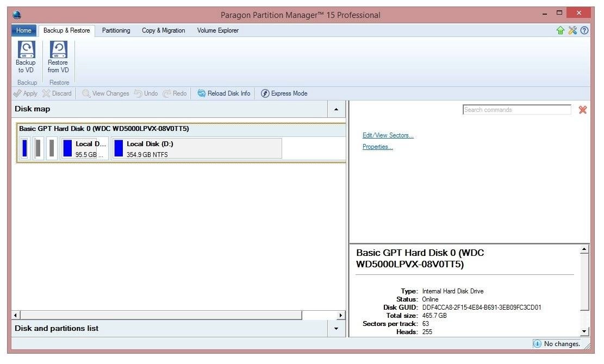Expand the Disk and partitions list panel
Viewport: 604px width, 364px height.
coord(337,329)
